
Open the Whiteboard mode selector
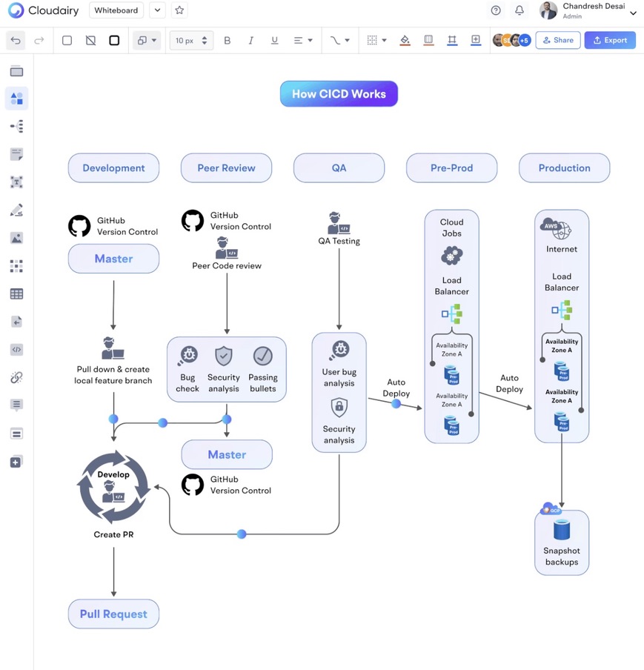[x=116, y=10]
